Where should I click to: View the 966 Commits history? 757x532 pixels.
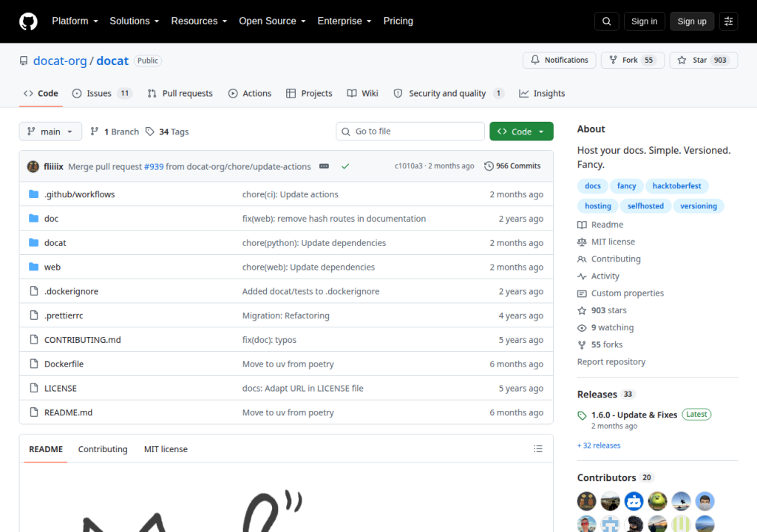pos(513,166)
